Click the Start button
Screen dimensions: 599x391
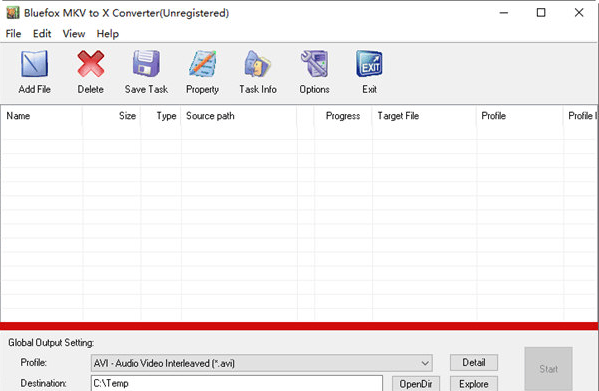click(x=548, y=368)
